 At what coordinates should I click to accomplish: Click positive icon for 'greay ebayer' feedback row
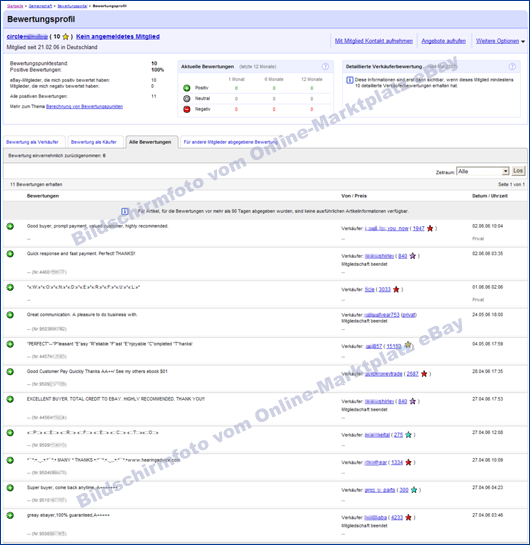10,515
